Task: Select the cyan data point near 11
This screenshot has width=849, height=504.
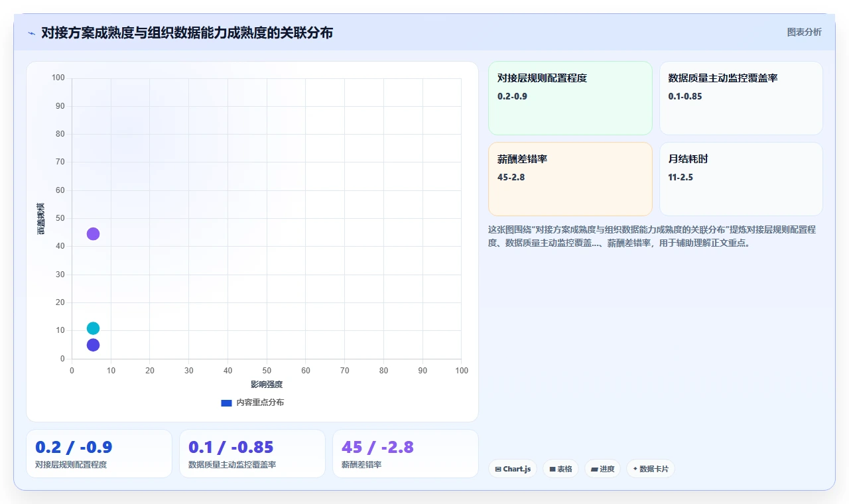Action: click(93, 328)
